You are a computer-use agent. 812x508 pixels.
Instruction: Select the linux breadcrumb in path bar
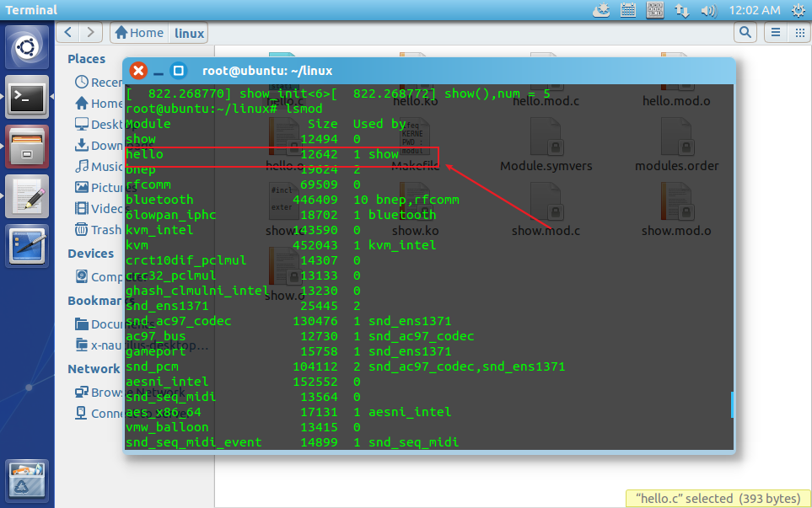188,32
